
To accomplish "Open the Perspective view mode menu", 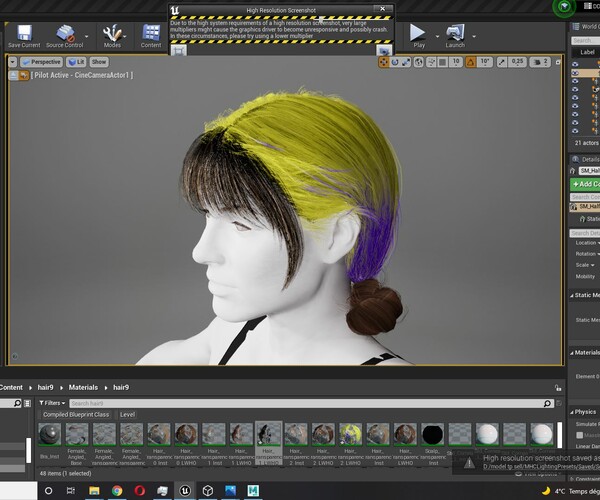I will coord(41,62).
